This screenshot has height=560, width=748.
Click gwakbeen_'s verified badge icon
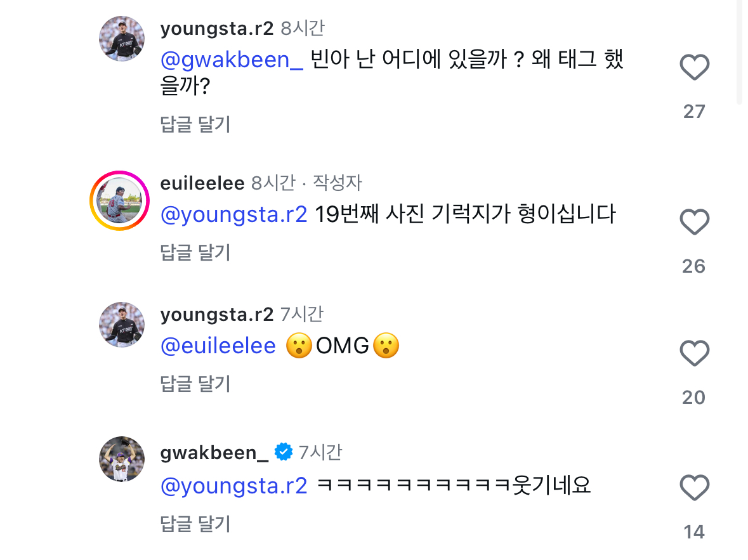pyautogui.click(x=283, y=452)
